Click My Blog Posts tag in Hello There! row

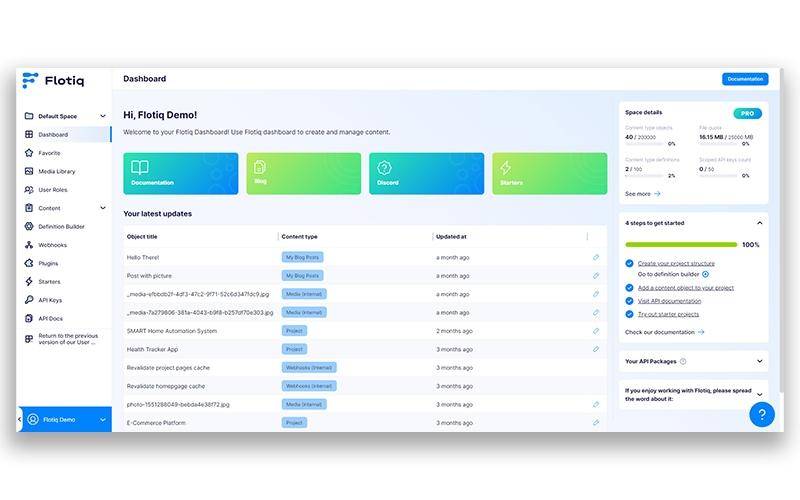(303, 258)
